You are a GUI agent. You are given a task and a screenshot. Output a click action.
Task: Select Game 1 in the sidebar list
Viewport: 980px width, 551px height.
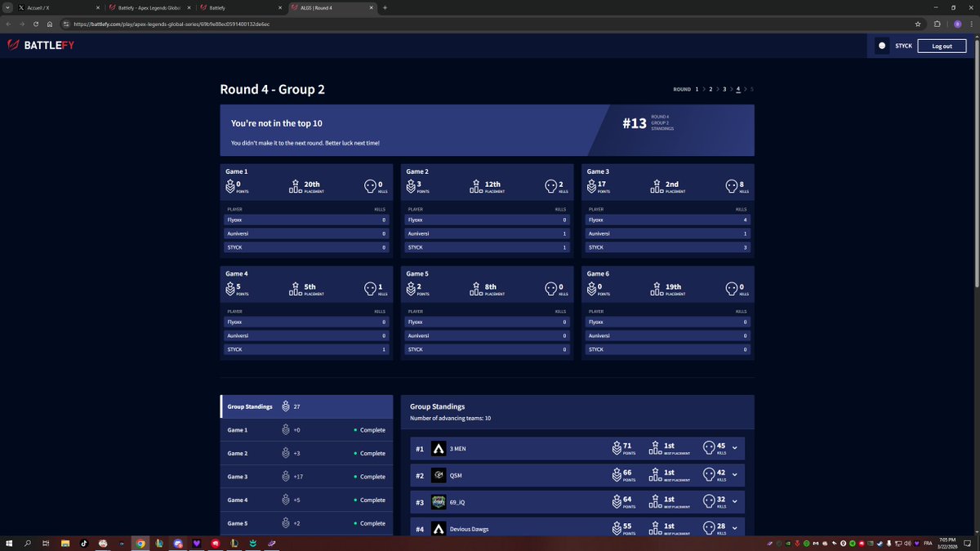pyautogui.click(x=307, y=430)
